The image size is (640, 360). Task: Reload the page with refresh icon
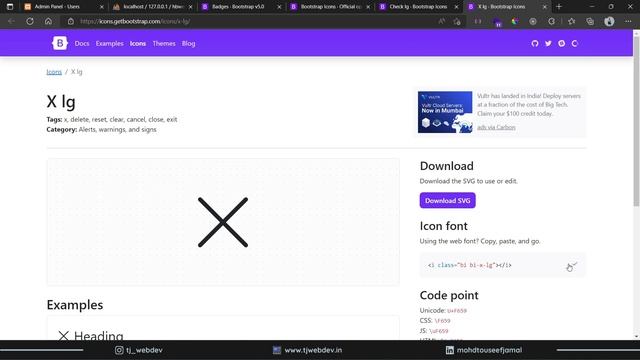[x=30, y=21]
